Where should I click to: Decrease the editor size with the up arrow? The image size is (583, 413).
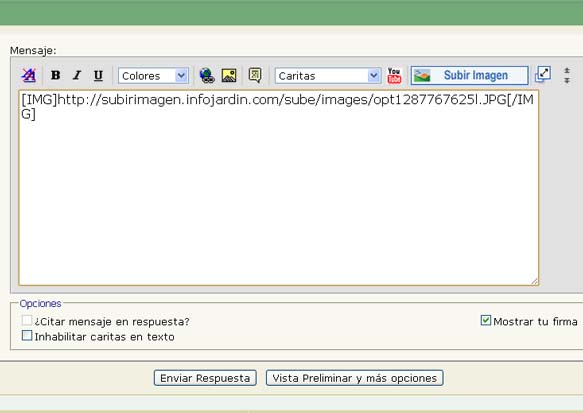click(x=567, y=70)
